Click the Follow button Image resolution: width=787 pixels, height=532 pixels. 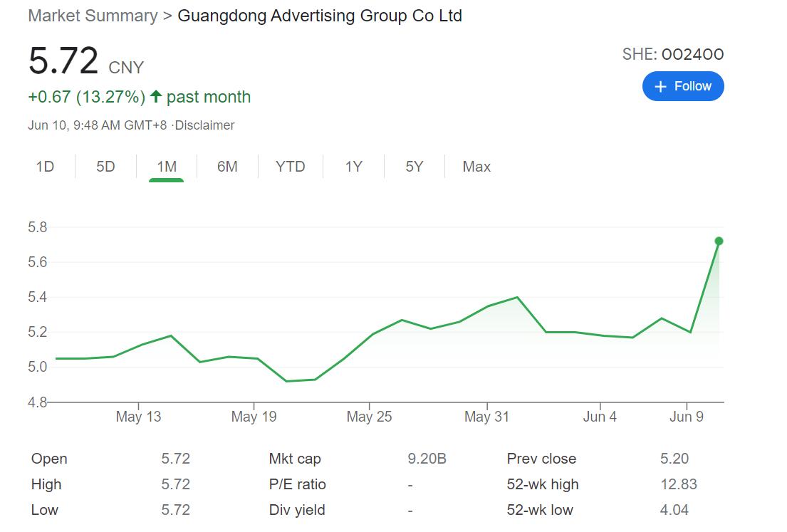[682, 86]
